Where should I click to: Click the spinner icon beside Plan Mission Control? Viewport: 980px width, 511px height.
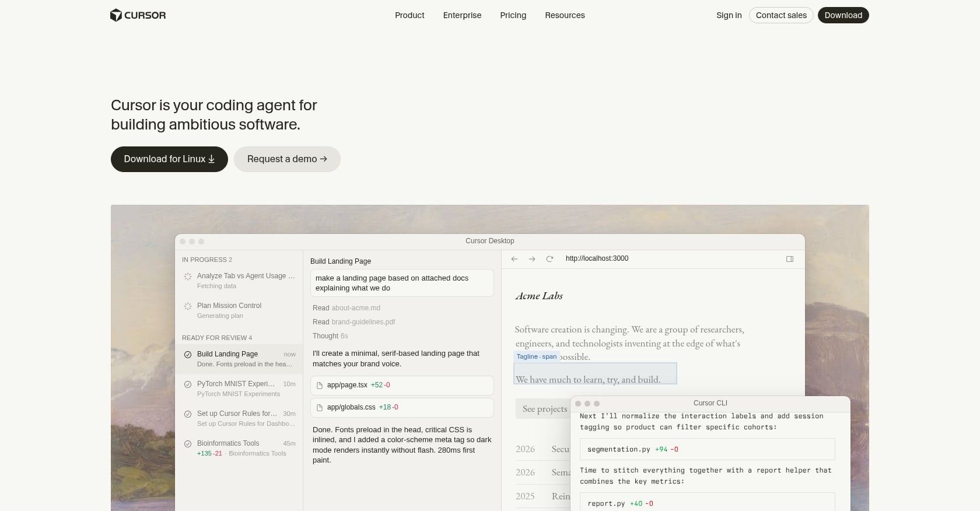pos(188,306)
